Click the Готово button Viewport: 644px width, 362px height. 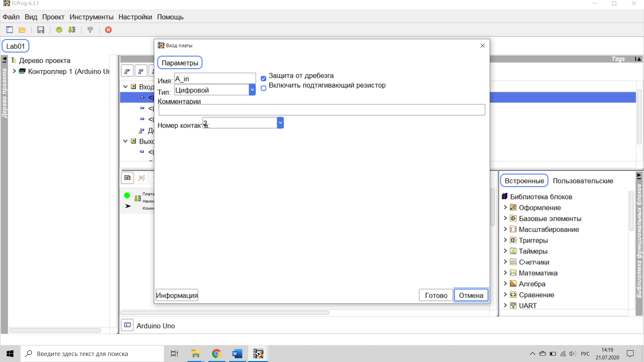point(436,295)
